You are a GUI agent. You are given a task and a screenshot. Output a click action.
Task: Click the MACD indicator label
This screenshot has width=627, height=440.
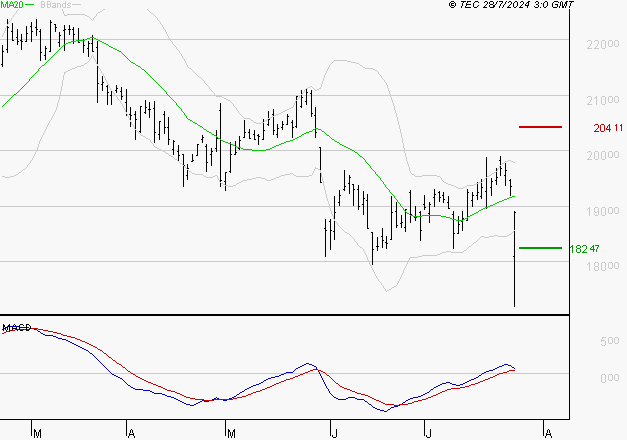click(x=17, y=328)
